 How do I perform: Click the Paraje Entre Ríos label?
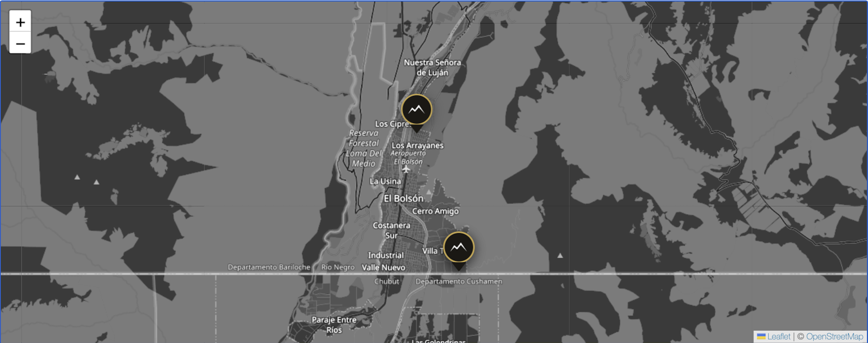[x=334, y=325]
